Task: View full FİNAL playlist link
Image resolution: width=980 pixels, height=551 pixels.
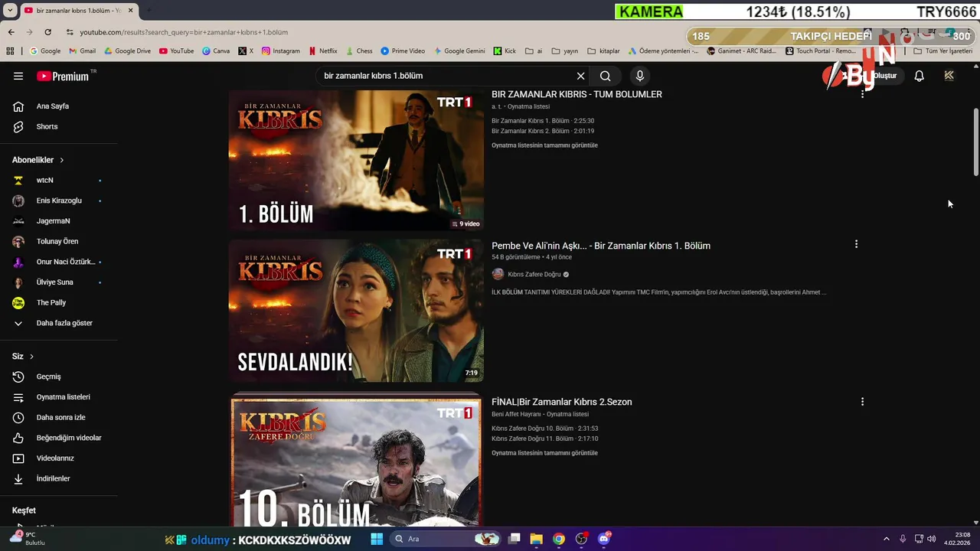Action: tap(544, 453)
